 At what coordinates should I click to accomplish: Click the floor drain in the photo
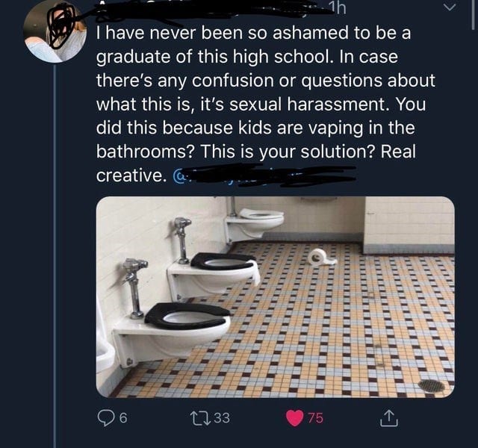432,385
